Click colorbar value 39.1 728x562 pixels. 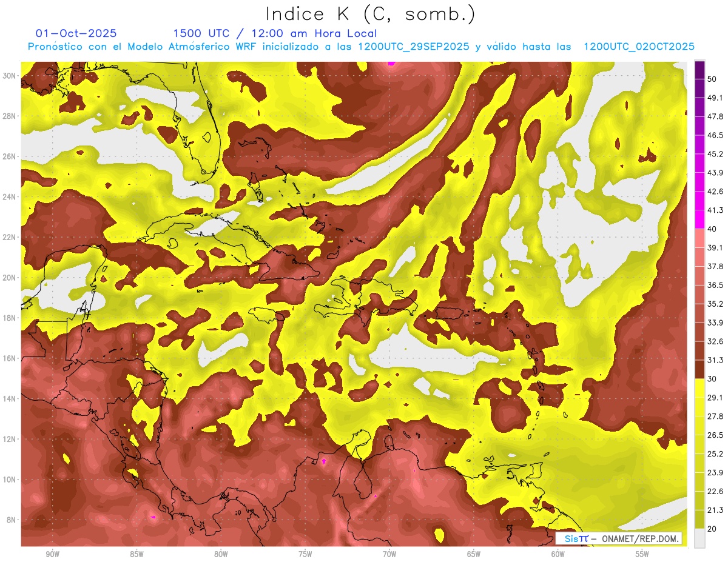click(x=715, y=247)
